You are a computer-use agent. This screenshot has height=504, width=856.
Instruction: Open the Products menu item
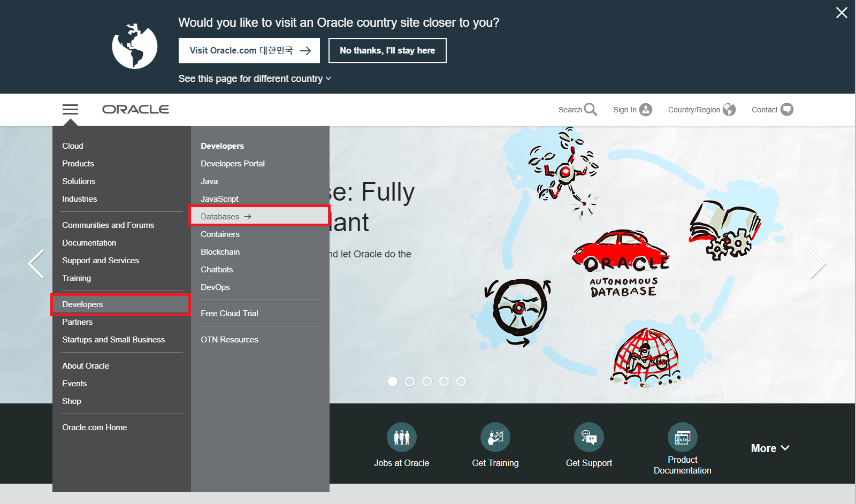click(x=78, y=163)
